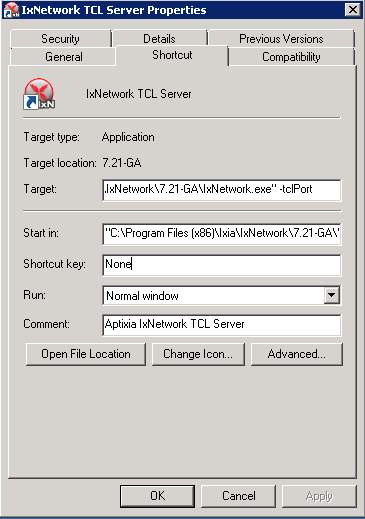Click the IxNetwork shortcut icon in the dialog
The width and height of the screenshot is (365, 519).
tap(39, 94)
